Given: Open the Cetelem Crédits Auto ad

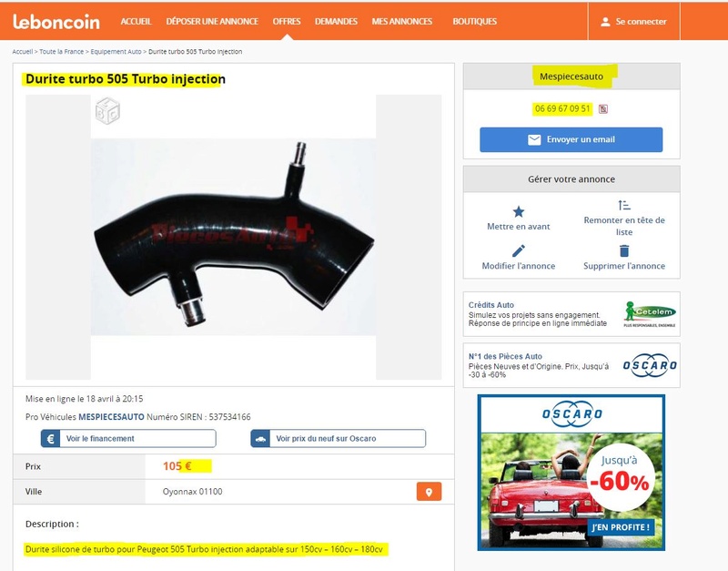Looking at the screenshot, I should (571, 314).
